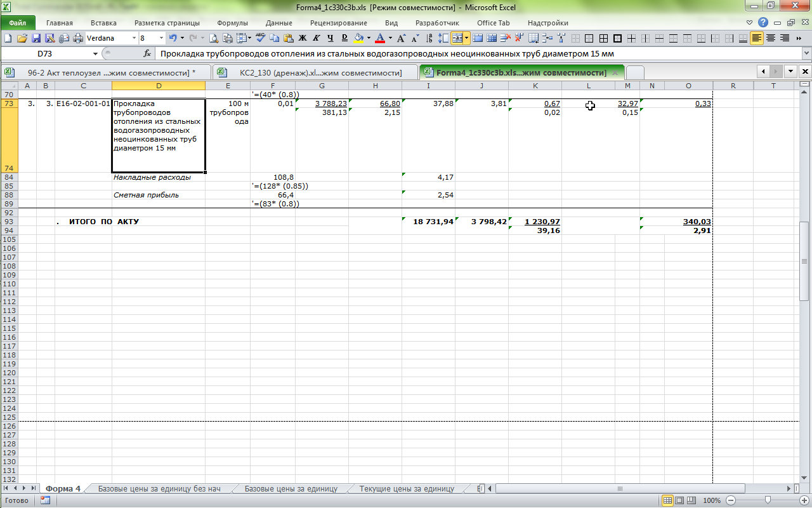
Task: Click the Print icon in the toolbar
Action: click(79, 38)
